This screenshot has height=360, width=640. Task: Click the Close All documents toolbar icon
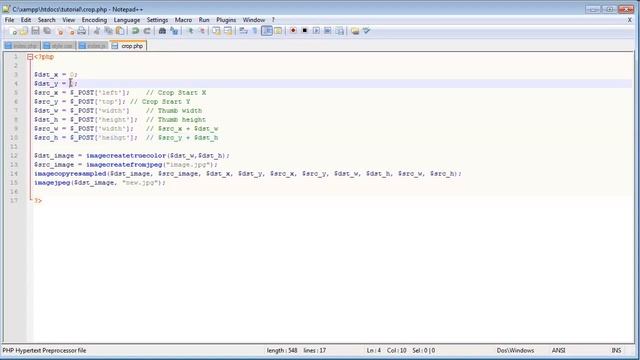[71, 31]
